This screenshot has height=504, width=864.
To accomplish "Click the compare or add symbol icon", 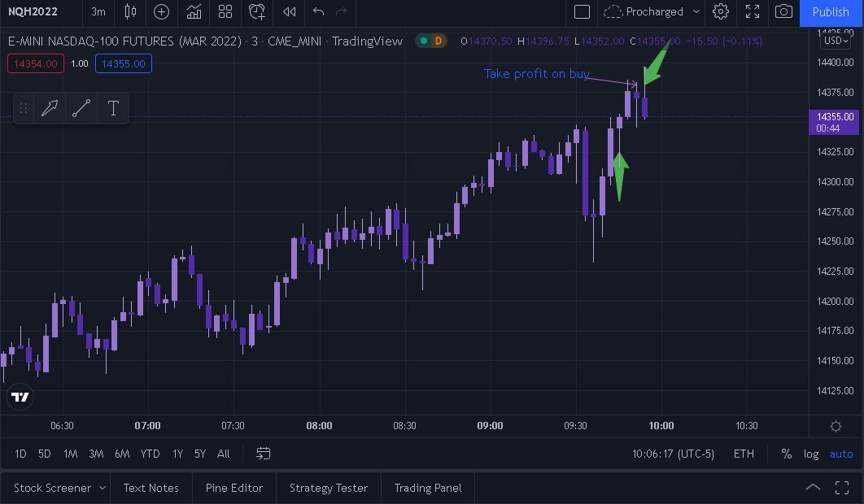I will click(162, 11).
